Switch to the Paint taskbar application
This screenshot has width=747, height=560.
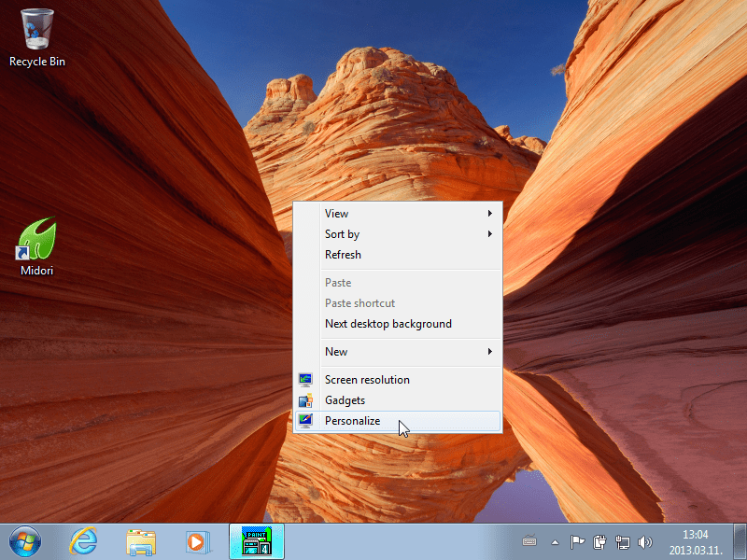[x=257, y=541]
